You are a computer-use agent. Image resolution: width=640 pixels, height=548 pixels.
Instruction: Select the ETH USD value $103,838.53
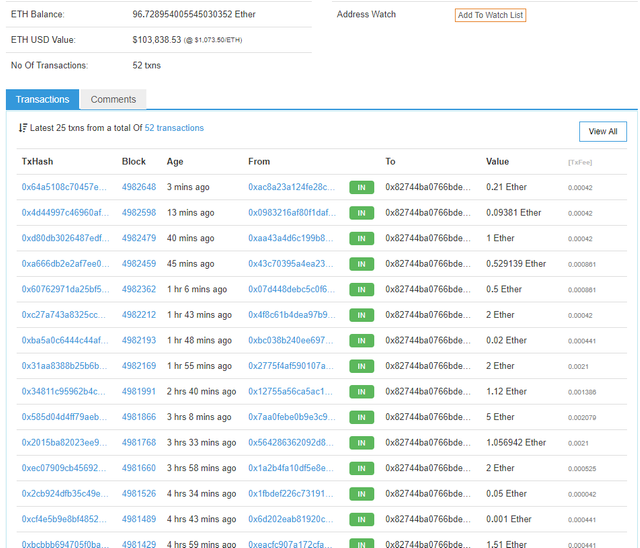coord(157,40)
